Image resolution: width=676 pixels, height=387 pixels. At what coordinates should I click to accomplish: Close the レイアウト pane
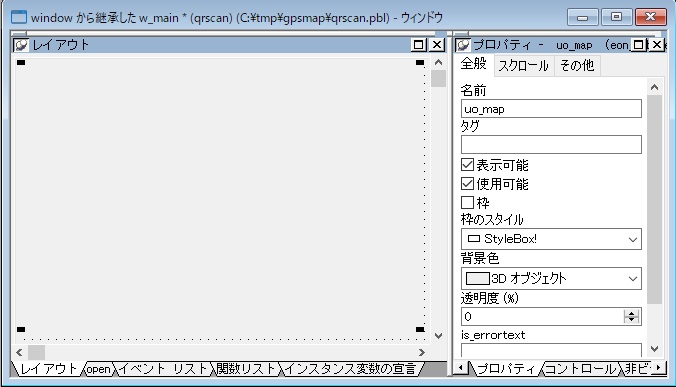click(x=437, y=45)
